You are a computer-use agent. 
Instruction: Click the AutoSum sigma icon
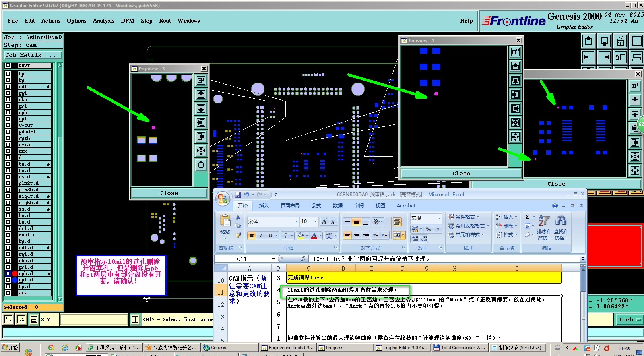527,217
